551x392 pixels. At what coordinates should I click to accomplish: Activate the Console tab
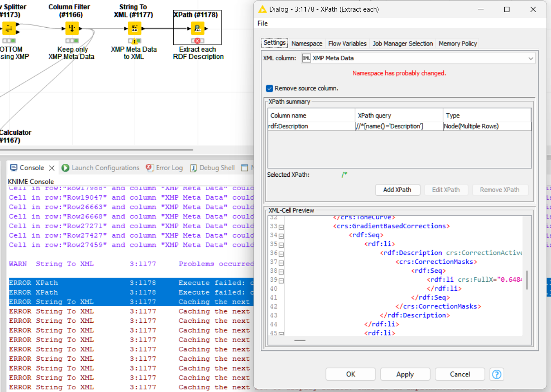[32, 168]
